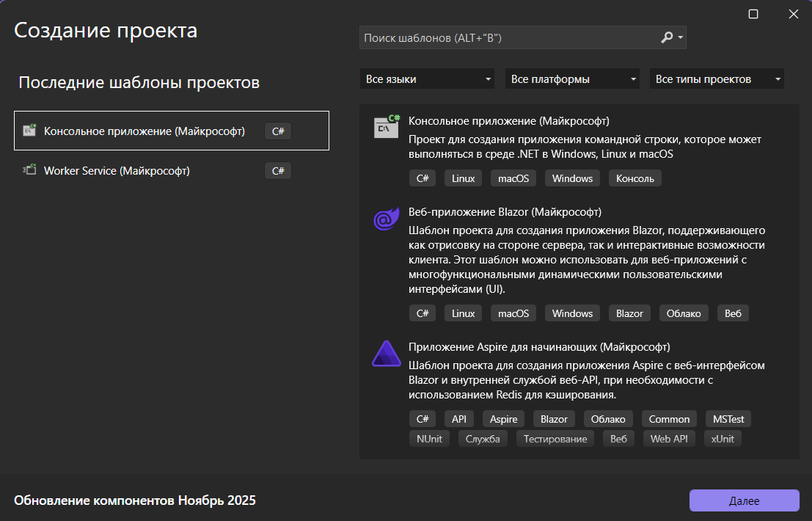Screen dimensions: 812x521
Task: Select Worker Service (Майкрософт) recent template
Action: point(117,171)
